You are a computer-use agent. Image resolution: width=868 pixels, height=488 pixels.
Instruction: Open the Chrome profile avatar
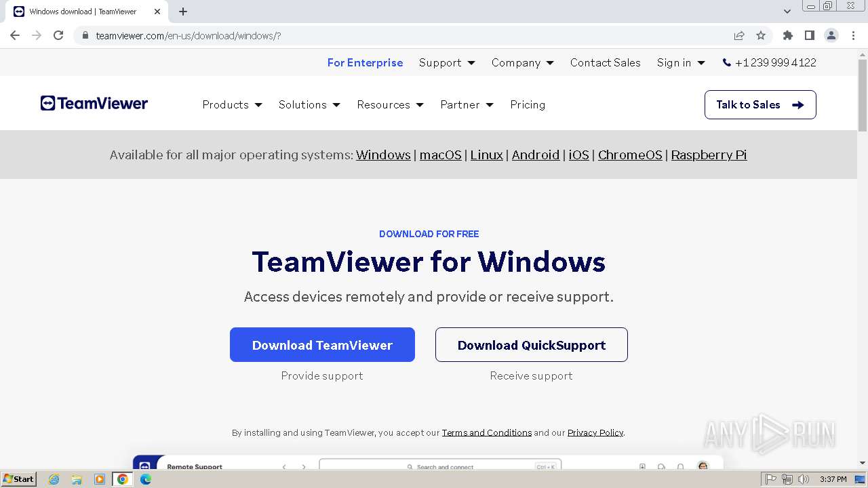click(x=831, y=35)
